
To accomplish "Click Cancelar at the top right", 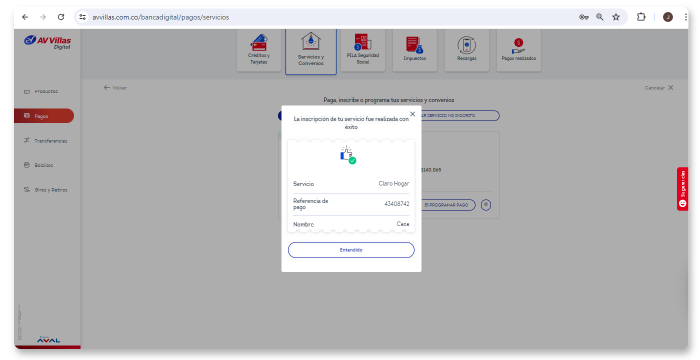I will click(x=658, y=88).
